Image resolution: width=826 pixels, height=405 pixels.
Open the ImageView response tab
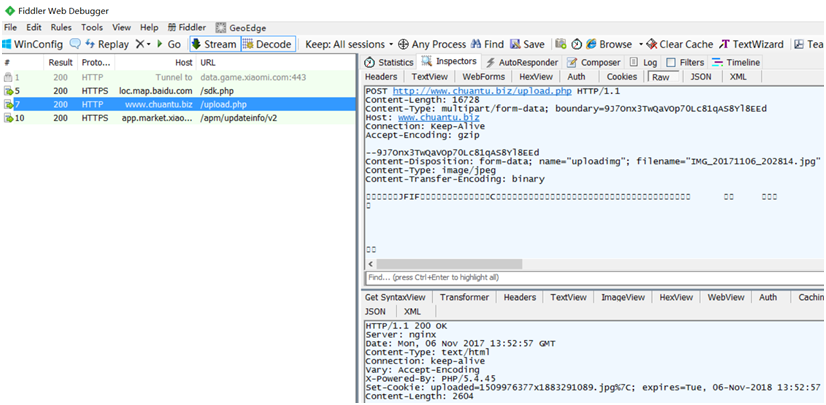pyautogui.click(x=623, y=297)
